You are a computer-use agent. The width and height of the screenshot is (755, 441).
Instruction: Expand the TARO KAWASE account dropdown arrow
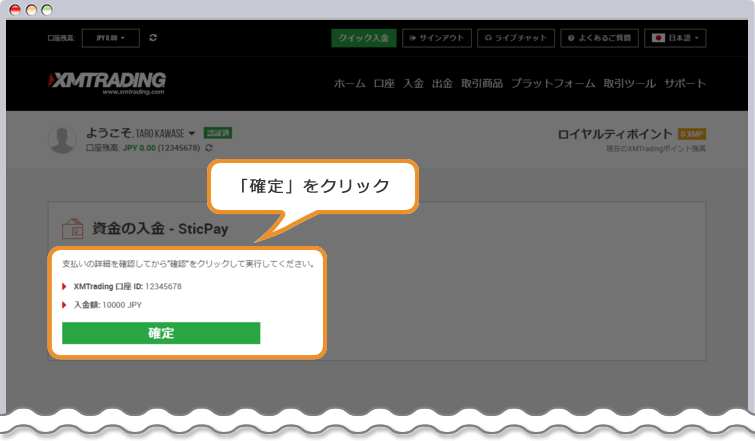pyautogui.click(x=192, y=133)
